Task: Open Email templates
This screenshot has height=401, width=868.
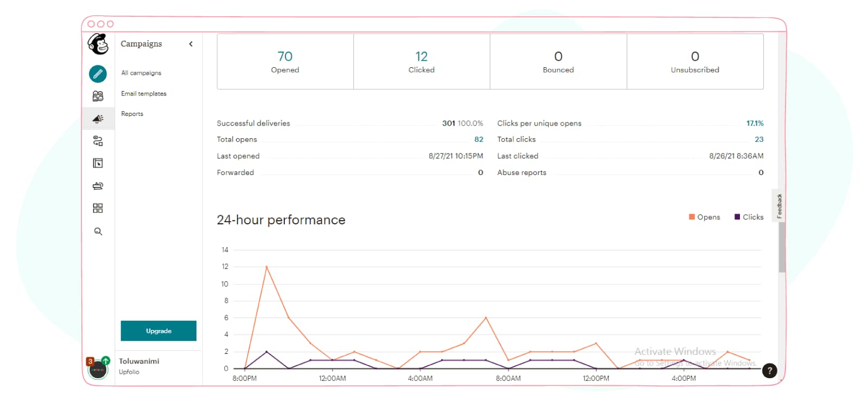Action: click(x=144, y=93)
